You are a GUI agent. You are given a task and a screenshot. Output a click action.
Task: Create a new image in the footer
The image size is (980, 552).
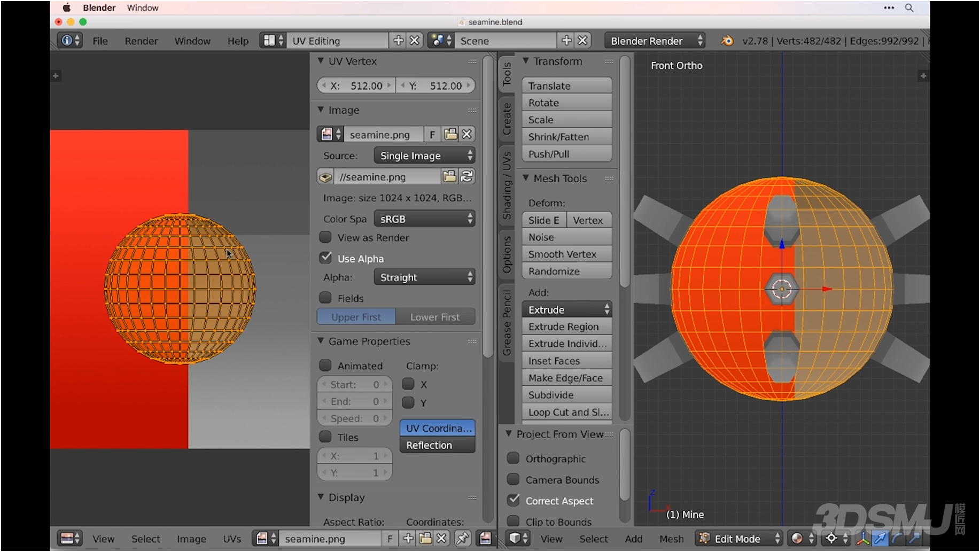click(408, 539)
